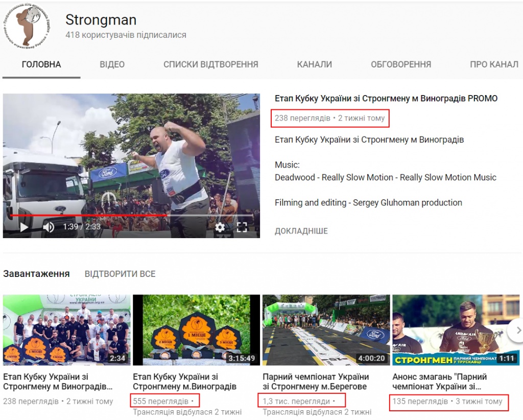Expand description with ДОКЛАДНІШЕ

click(301, 231)
